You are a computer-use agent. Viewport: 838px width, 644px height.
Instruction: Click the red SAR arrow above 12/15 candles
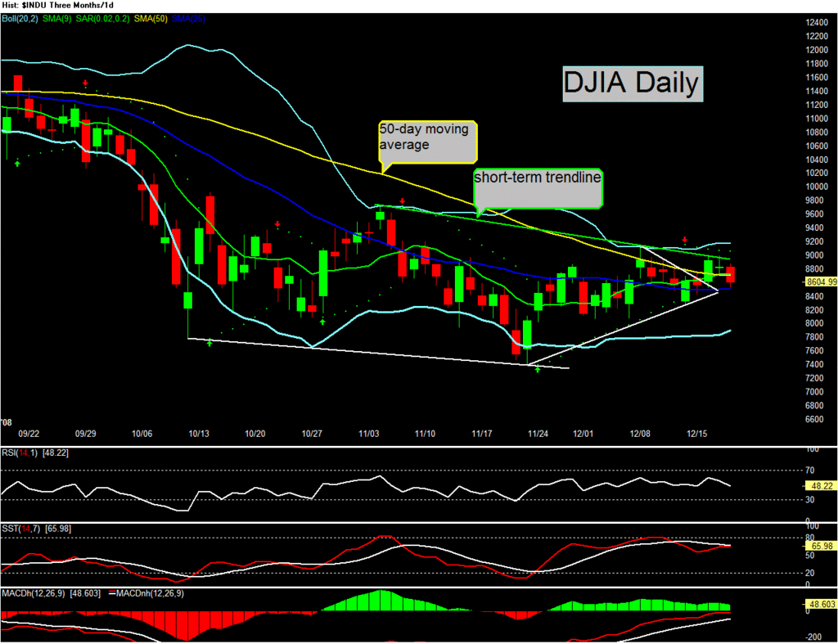pyautogui.click(x=685, y=240)
